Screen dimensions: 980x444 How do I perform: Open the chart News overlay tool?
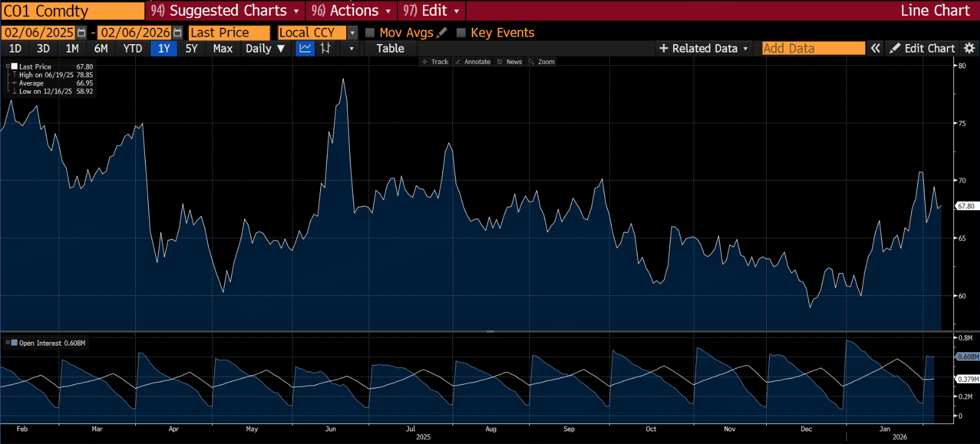pyautogui.click(x=509, y=62)
